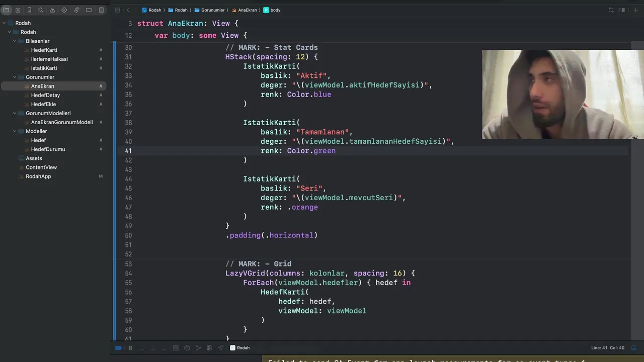Open the Source Control navigator

point(18,10)
